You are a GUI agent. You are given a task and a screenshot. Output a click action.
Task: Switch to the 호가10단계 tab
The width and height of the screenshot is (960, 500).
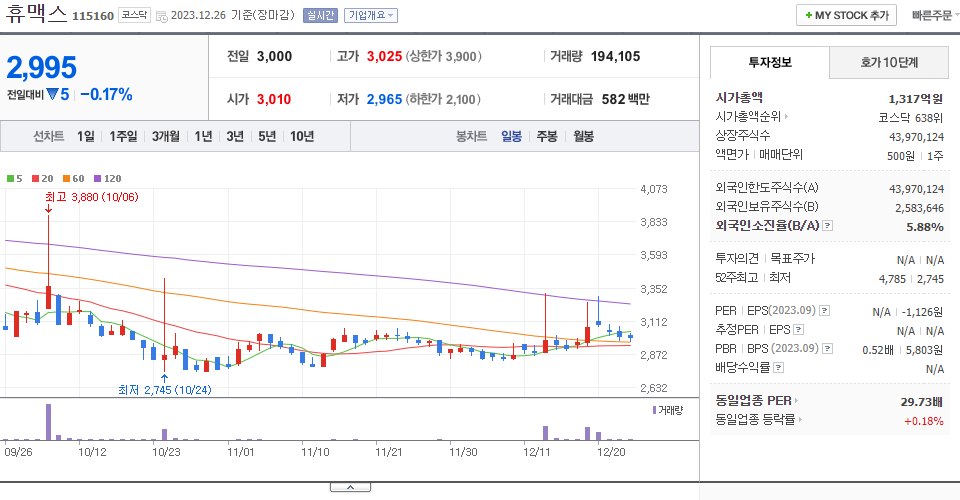point(889,62)
